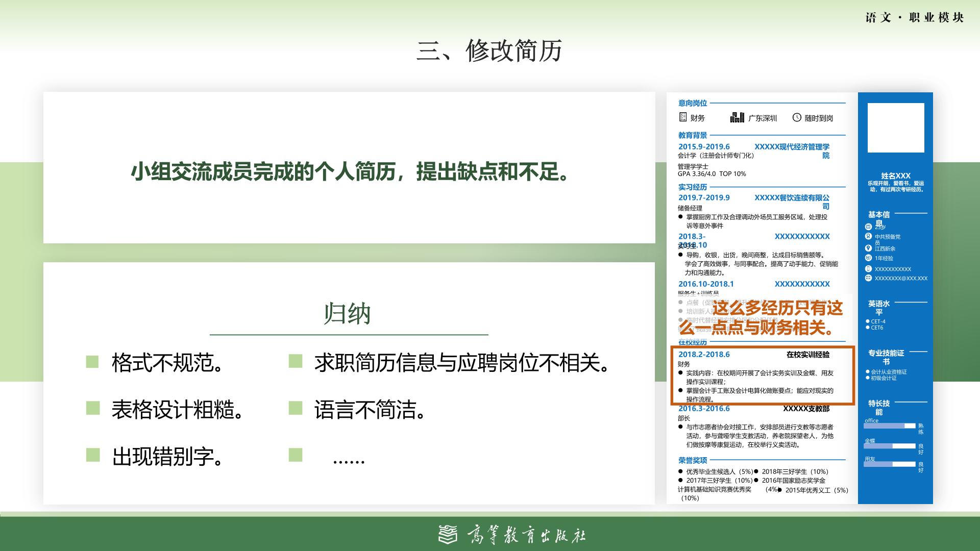The image size is (980, 551).
Task: Click XXXXX现代经济管理学院 school name
Action: [x=792, y=151]
